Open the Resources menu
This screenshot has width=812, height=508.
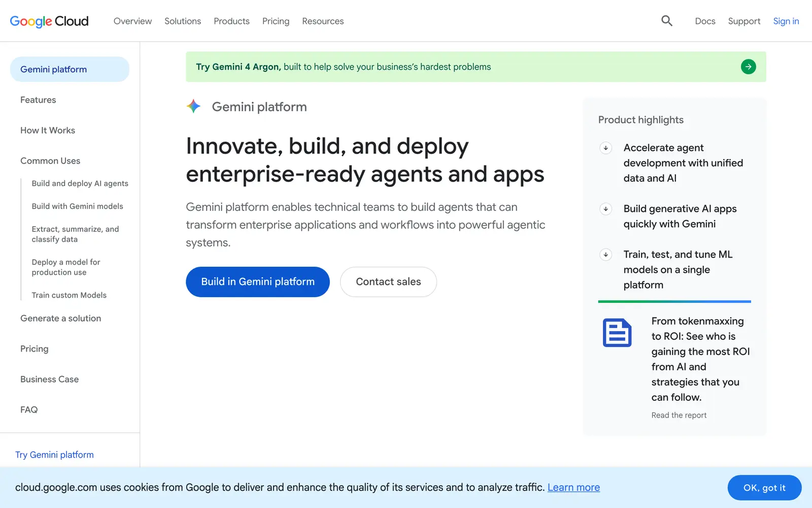tap(323, 21)
